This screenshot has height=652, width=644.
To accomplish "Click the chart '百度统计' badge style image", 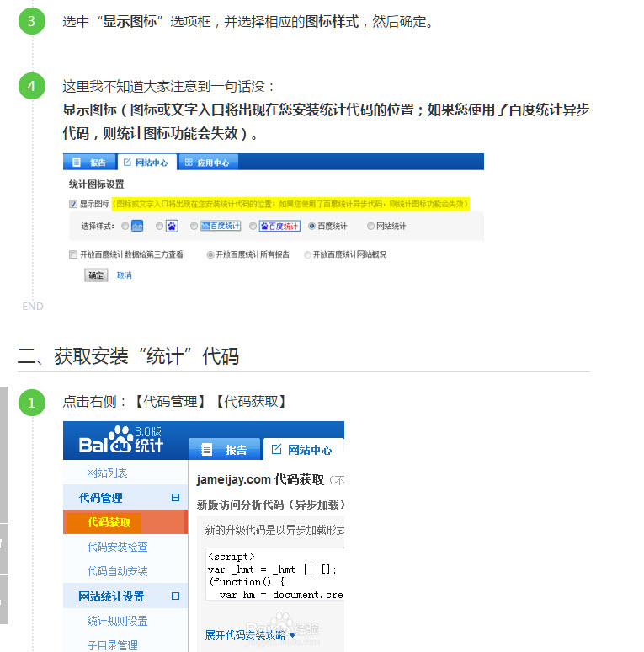I will pyautogui.click(x=221, y=226).
